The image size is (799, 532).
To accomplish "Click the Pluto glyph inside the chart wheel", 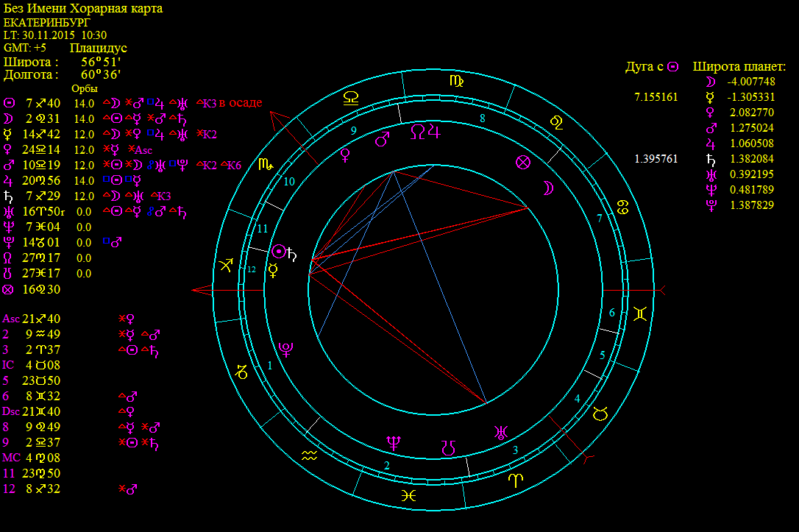I will (x=286, y=349).
